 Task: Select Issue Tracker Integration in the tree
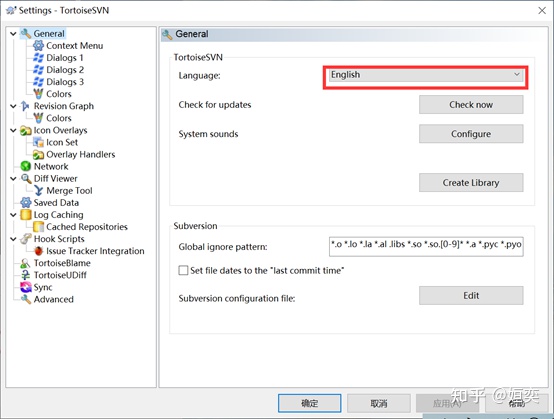[x=95, y=251]
